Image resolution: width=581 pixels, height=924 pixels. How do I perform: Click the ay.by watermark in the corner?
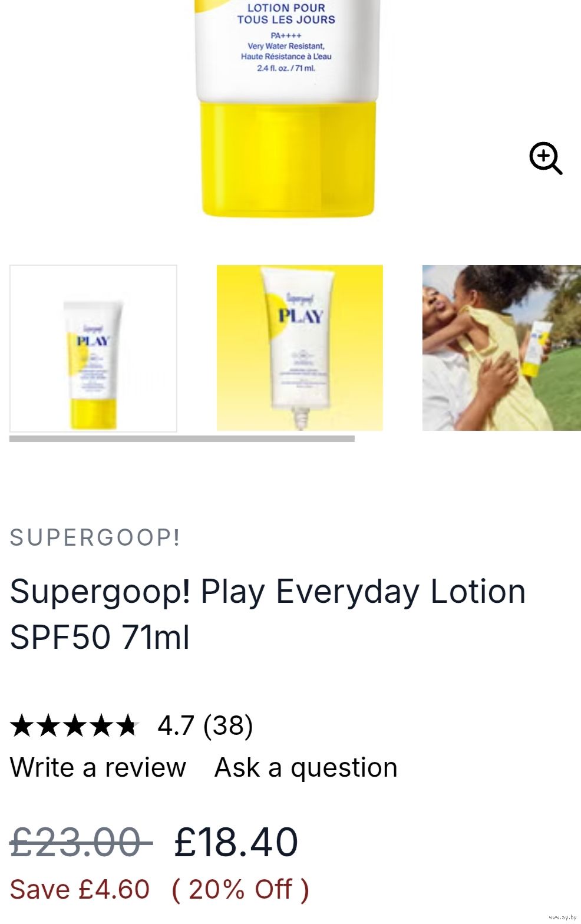(x=563, y=918)
